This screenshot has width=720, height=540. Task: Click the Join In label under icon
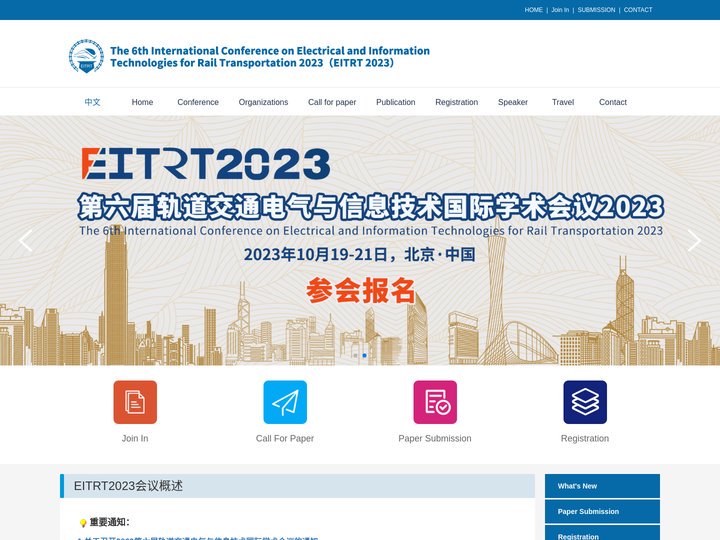(x=135, y=439)
